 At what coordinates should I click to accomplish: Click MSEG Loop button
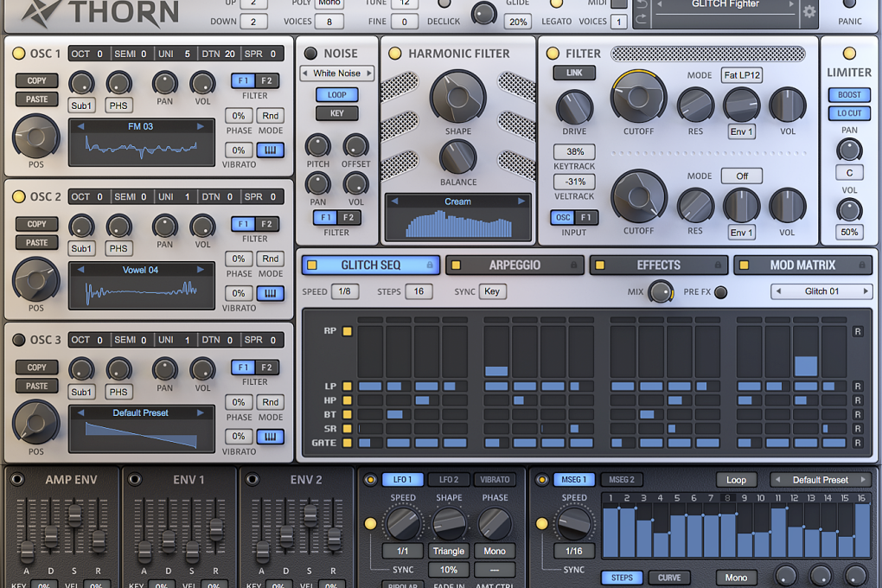click(736, 480)
